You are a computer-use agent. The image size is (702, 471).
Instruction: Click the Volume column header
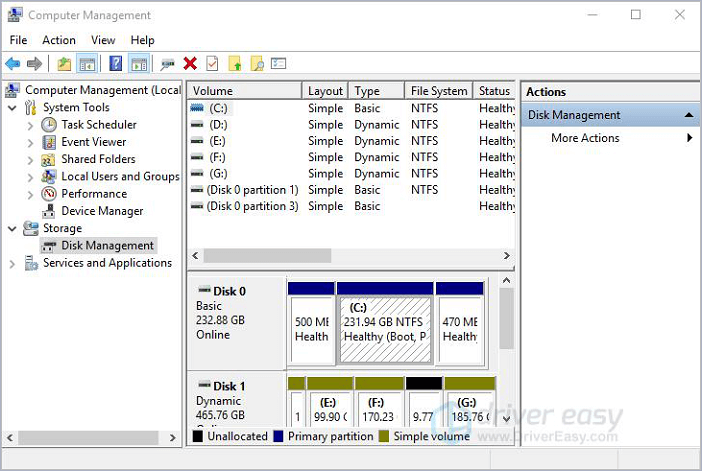244,91
